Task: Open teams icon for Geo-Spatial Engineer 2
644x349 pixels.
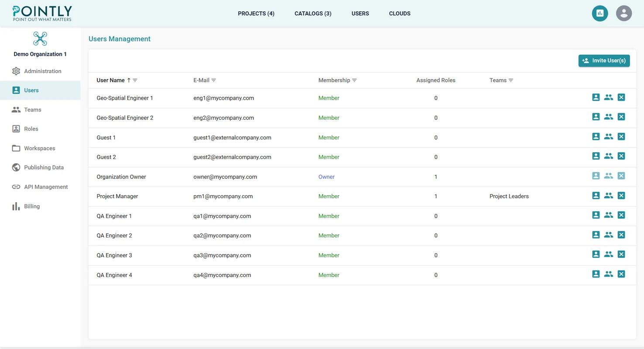Action: [x=608, y=117]
